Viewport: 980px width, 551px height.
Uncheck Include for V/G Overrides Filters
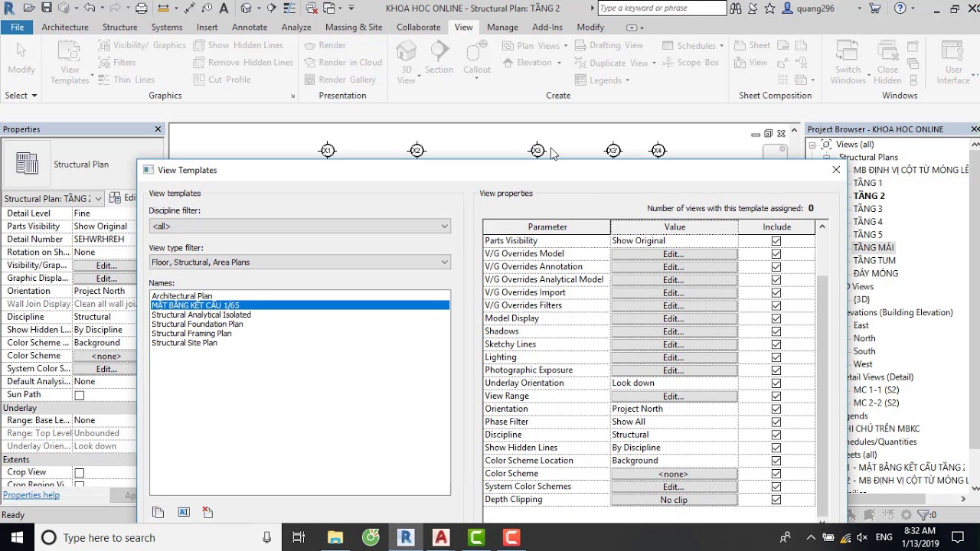coord(776,305)
